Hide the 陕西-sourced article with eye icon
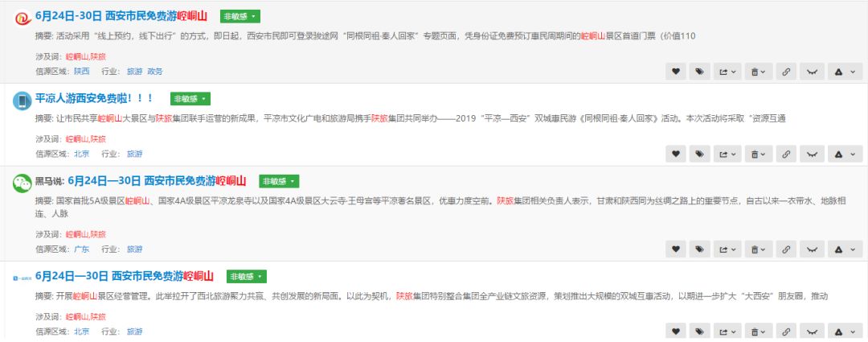The width and height of the screenshot is (868, 342). pos(812,72)
